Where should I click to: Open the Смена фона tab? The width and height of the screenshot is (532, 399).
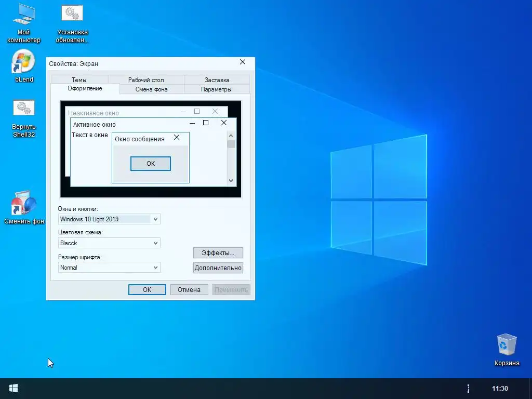tap(151, 89)
